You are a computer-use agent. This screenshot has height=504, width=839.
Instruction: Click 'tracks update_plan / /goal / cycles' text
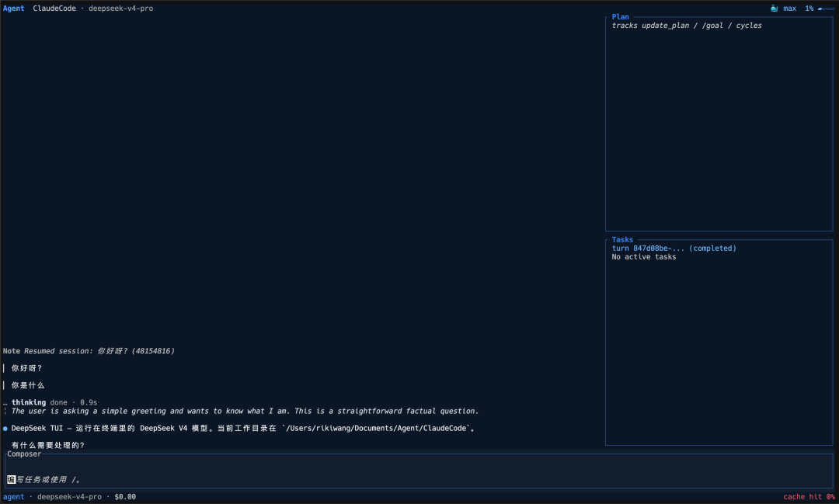[687, 25]
